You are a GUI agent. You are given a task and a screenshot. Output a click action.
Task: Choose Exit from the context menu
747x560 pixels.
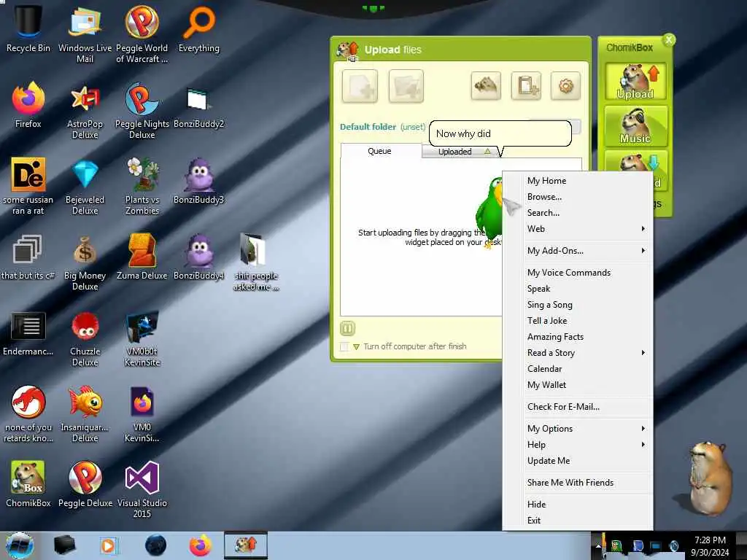(578, 521)
